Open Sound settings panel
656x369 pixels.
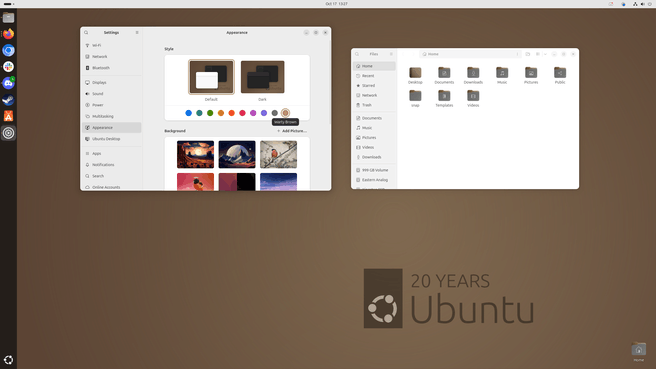[112, 94]
